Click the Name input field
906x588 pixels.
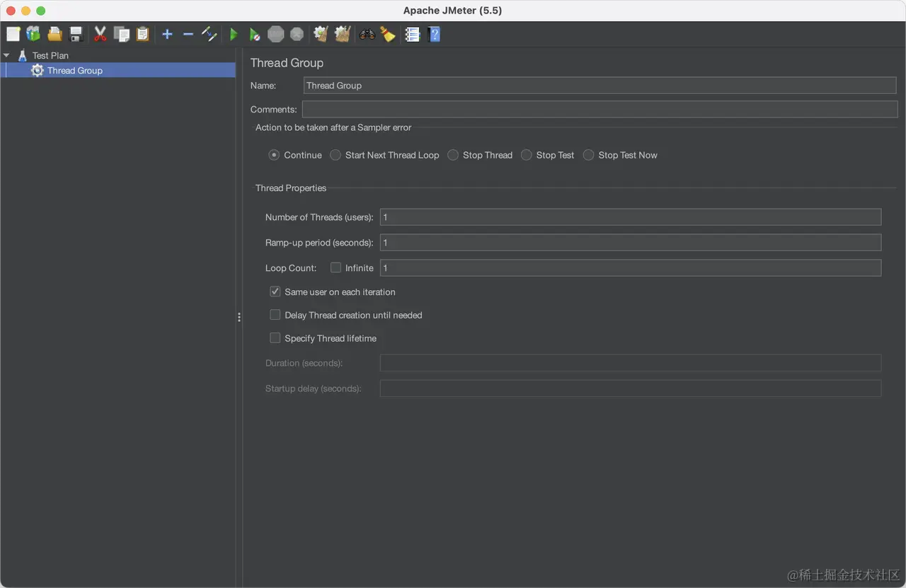point(600,85)
